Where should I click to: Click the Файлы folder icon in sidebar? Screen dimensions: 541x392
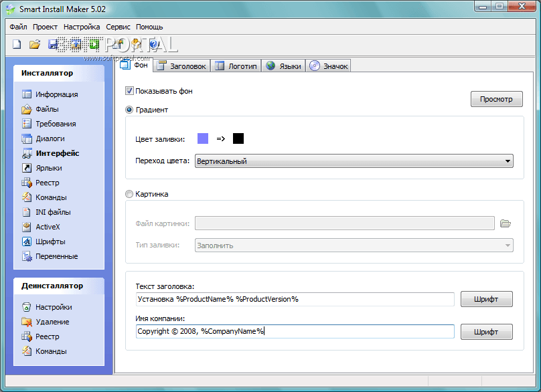[27, 109]
